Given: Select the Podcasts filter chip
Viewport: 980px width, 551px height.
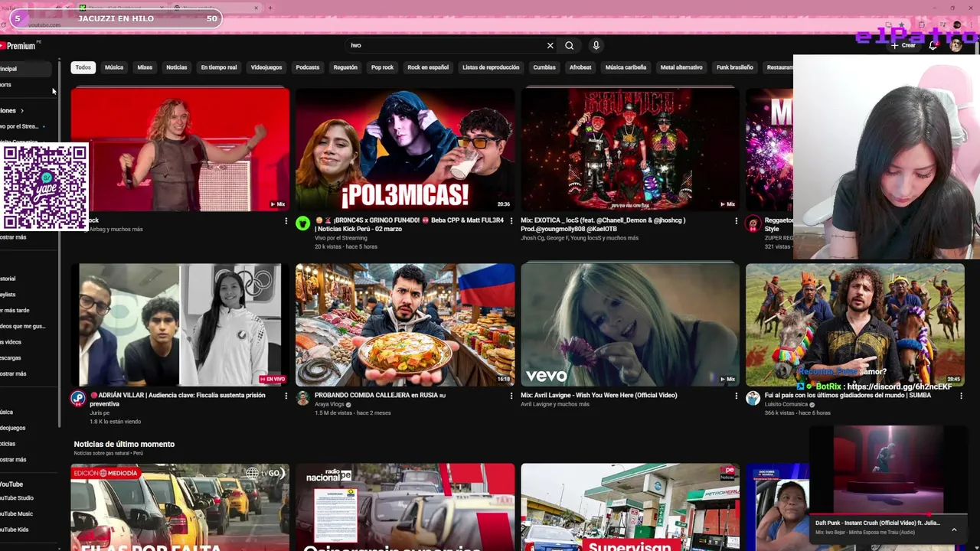Looking at the screenshot, I should 308,67.
